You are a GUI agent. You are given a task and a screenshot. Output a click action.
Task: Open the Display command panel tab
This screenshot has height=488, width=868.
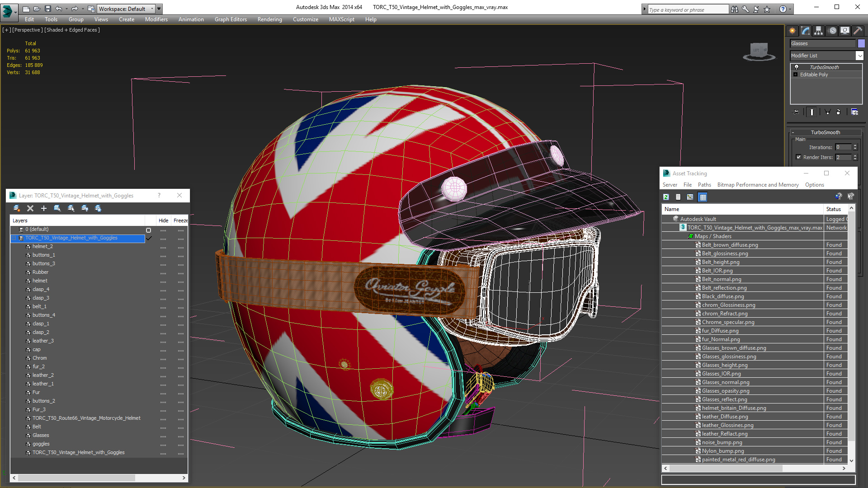[x=844, y=31]
